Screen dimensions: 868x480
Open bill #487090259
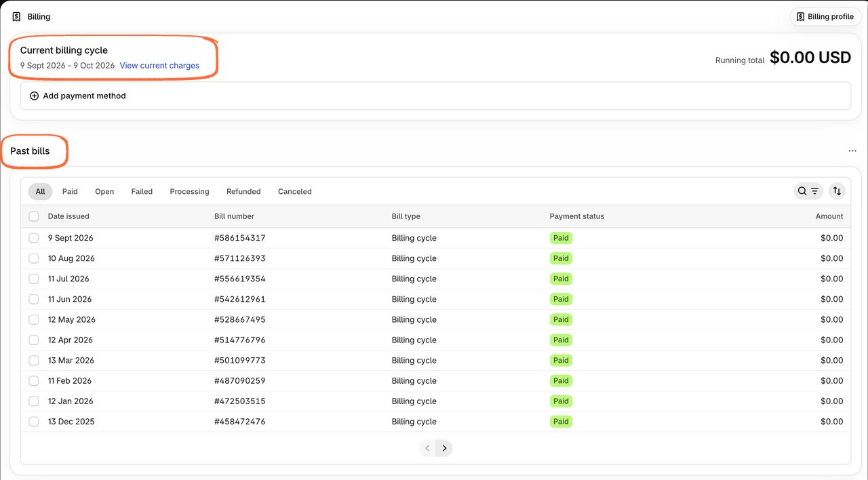[240, 380]
